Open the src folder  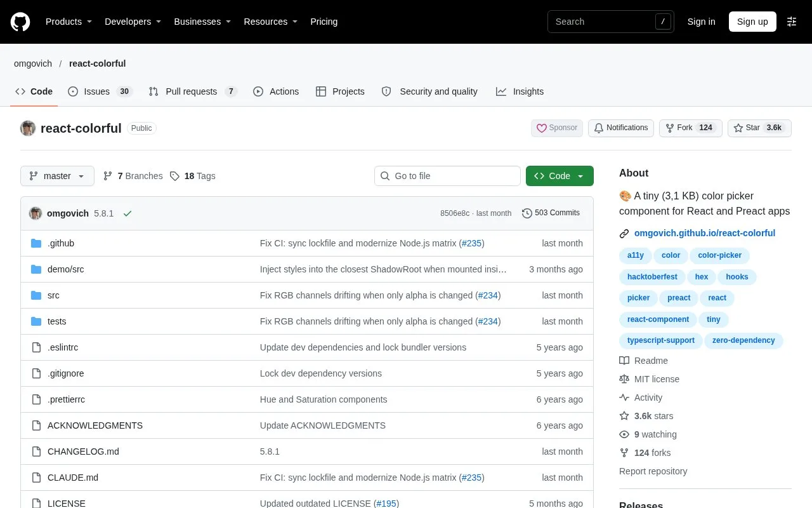click(53, 295)
